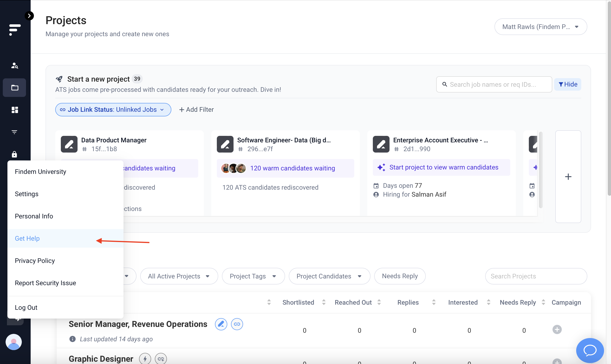The height and width of the screenshot is (364, 611).
Task: Click the Search Projects field
Action: point(536,276)
